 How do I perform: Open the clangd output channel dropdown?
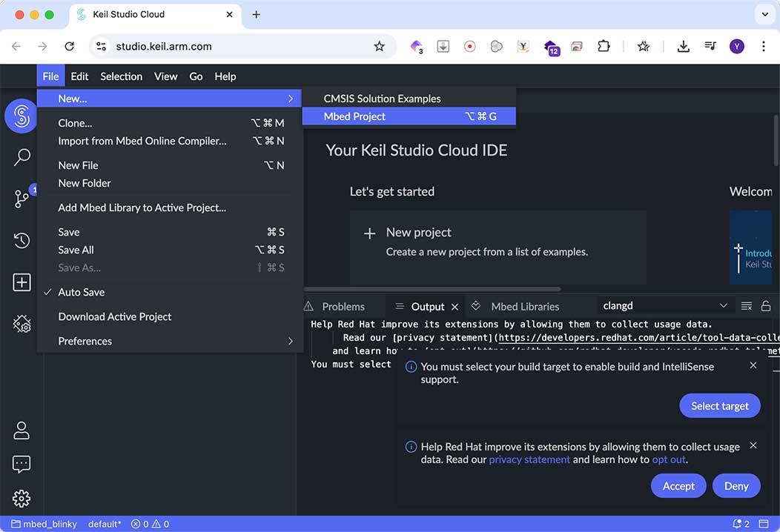665,306
